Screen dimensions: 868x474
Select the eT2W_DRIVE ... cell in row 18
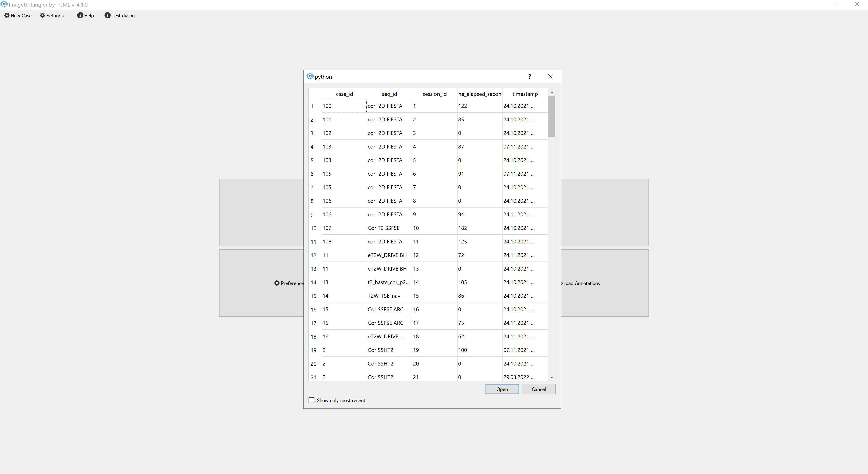click(x=389, y=337)
